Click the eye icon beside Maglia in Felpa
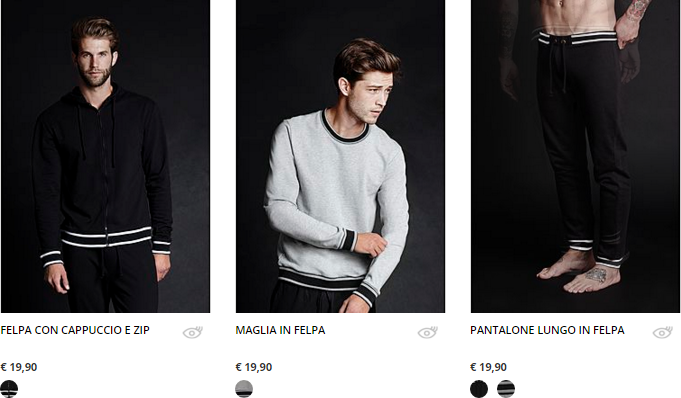 click(x=427, y=332)
